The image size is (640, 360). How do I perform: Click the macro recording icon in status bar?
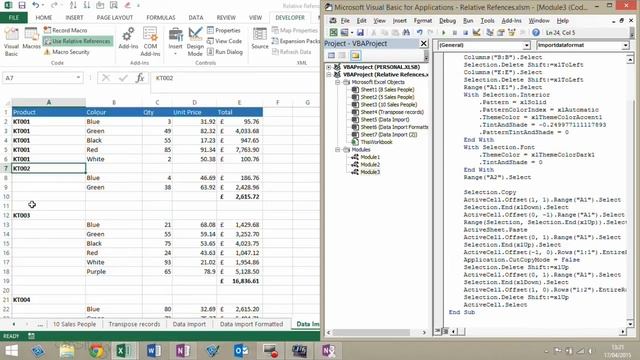click(x=31, y=336)
